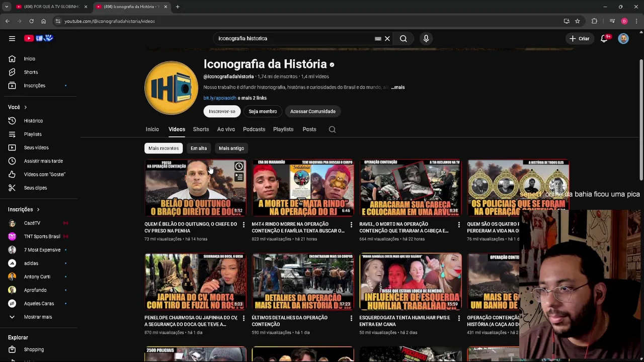
Task: Open options for Penelope Charmosa video
Action: 244,318
